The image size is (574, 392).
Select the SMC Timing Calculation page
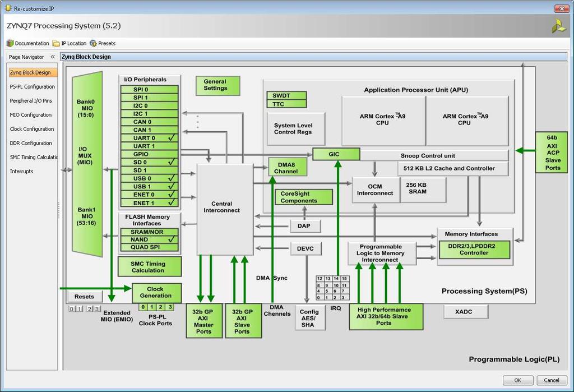coord(33,157)
